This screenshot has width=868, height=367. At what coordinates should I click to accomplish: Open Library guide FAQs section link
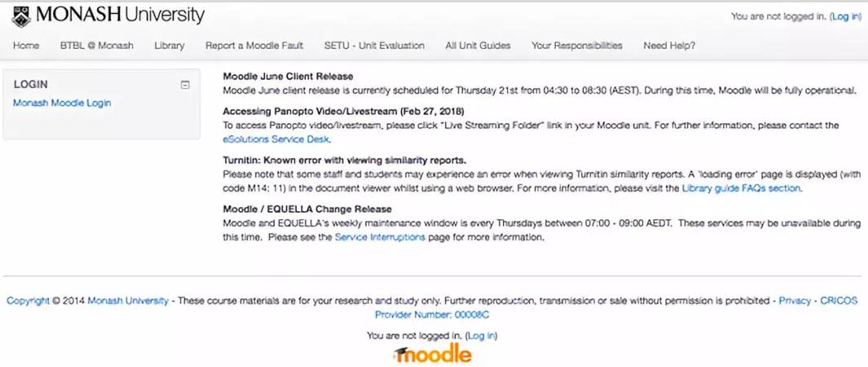[741, 188]
